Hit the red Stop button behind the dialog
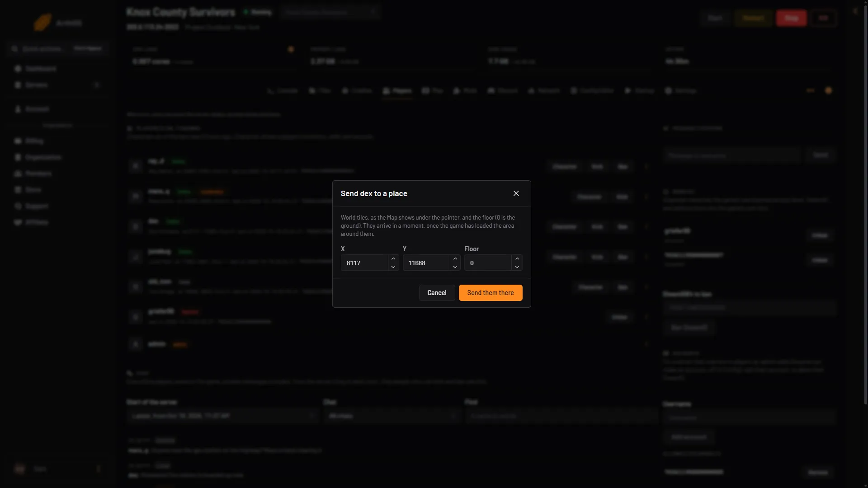 click(791, 18)
